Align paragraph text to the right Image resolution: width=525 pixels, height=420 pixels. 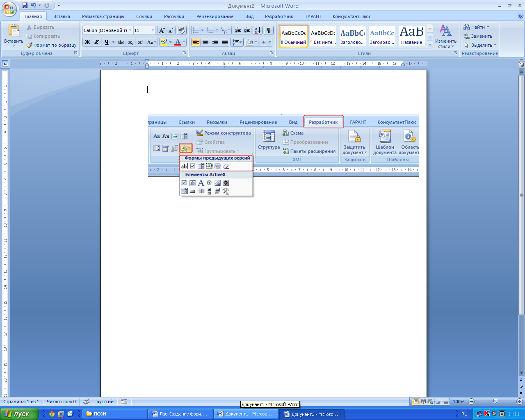tap(215, 42)
